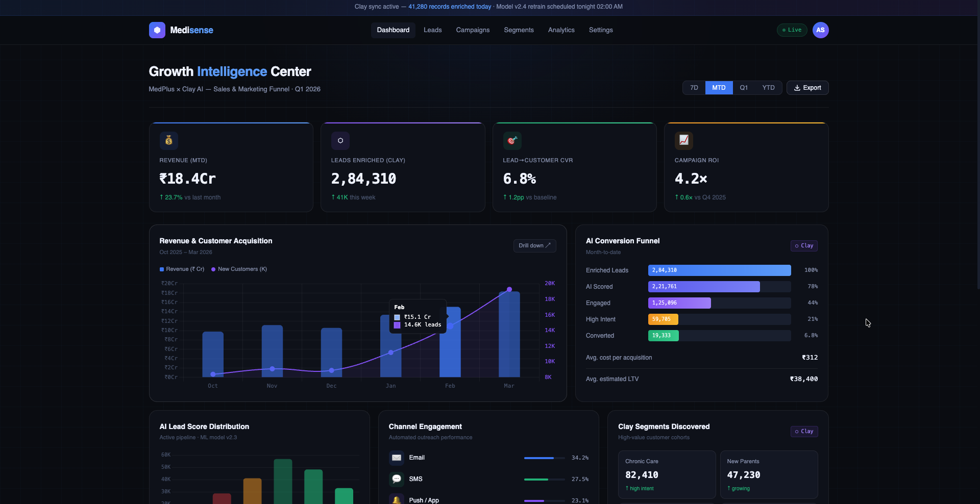This screenshot has height=504, width=980.
Task: Expand Drill down on revenue chart
Action: click(x=534, y=245)
